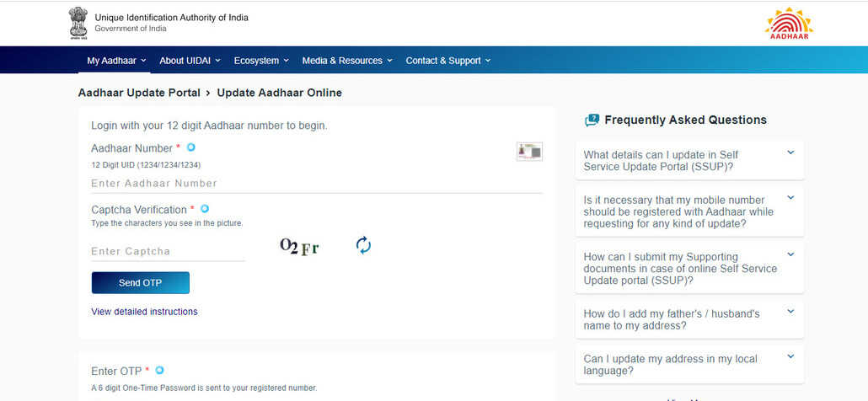The image size is (868, 401).
Task: Expand FAQ about details updatable in SSUP
Action: [x=689, y=160]
